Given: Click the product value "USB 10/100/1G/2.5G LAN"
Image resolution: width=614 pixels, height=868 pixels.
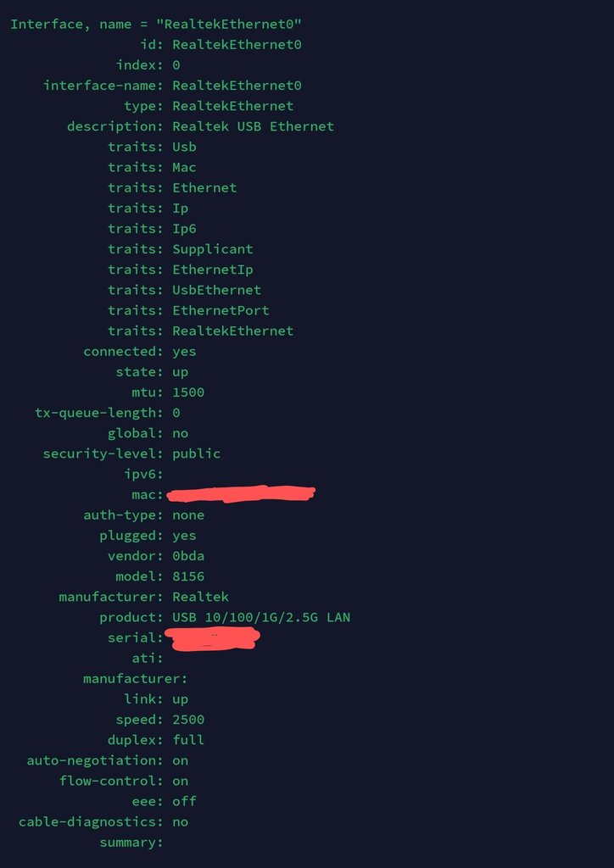Looking at the screenshot, I should pyautogui.click(x=260, y=617).
